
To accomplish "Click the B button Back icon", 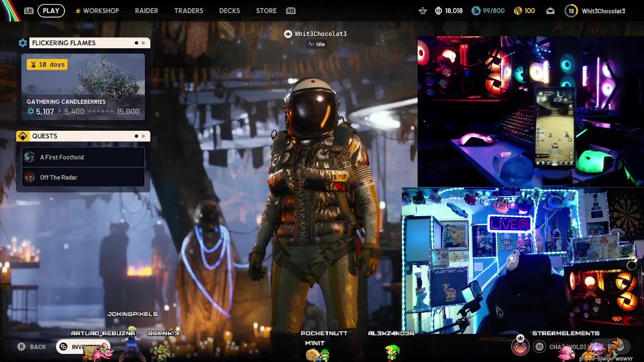I will click(x=21, y=346).
